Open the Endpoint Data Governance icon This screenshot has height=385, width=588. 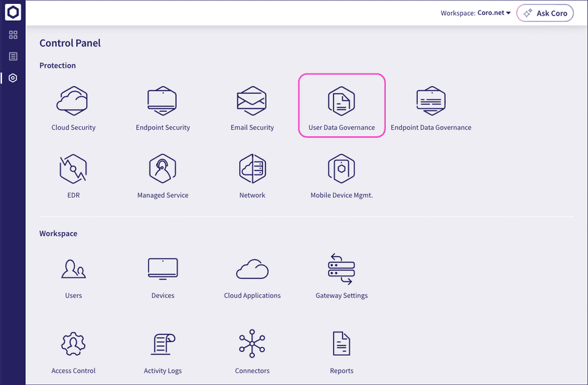pyautogui.click(x=431, y=101)
